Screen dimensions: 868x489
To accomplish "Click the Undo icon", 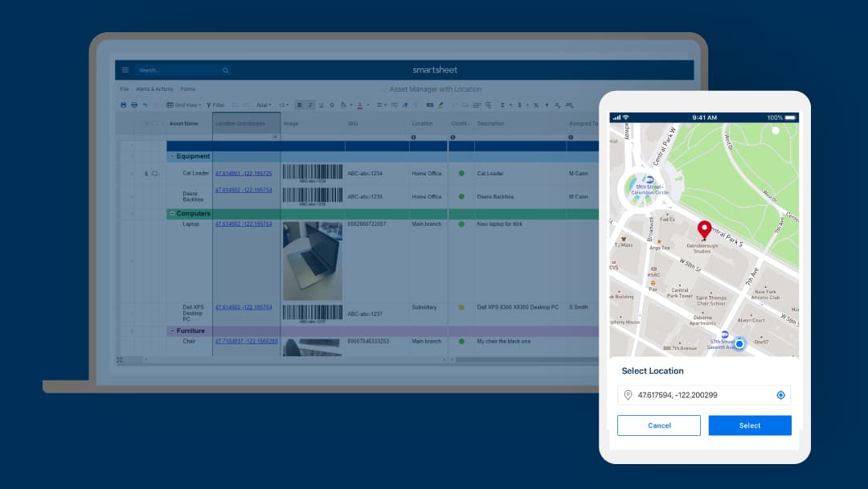I will coord(145,105).
